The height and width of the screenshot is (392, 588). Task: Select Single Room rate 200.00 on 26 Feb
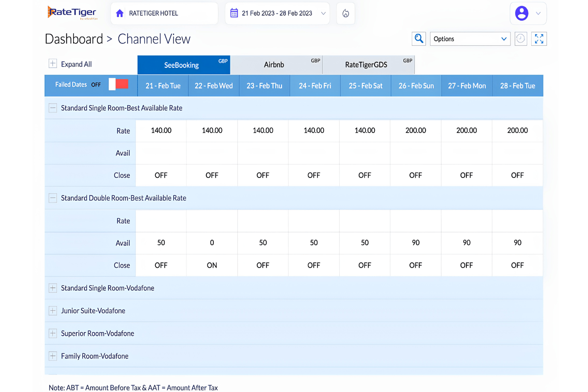pos(416,130)
